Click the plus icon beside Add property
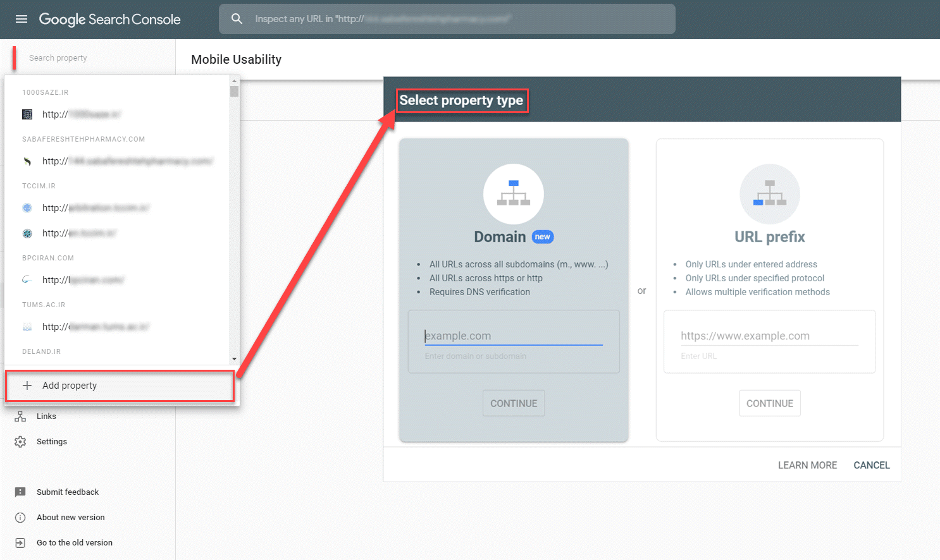This screenshot has height=560, width=940. [x=27, y=386]
